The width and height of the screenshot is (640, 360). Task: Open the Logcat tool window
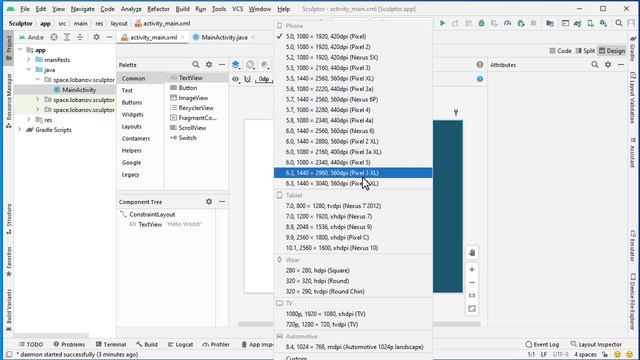coord(180,344)
